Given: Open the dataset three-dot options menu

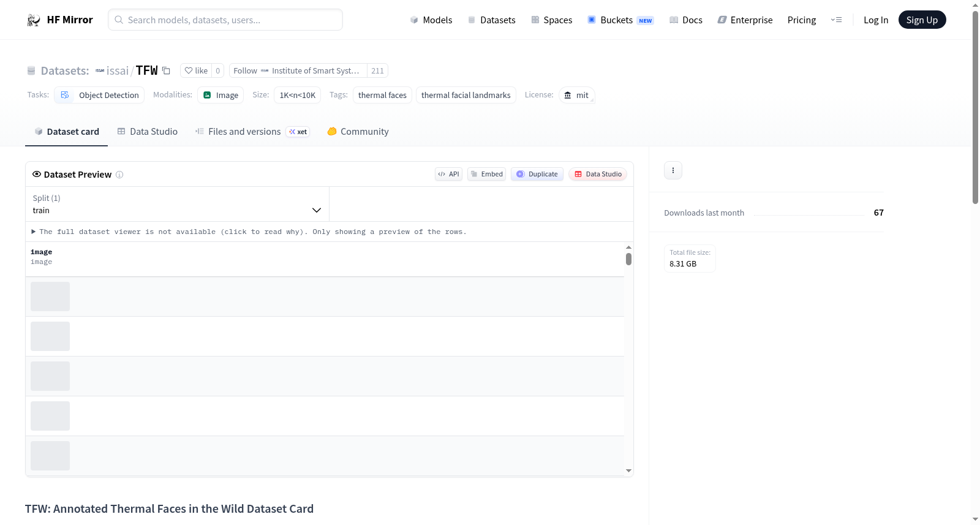Looking at the screenshot, I should [673, 170].
